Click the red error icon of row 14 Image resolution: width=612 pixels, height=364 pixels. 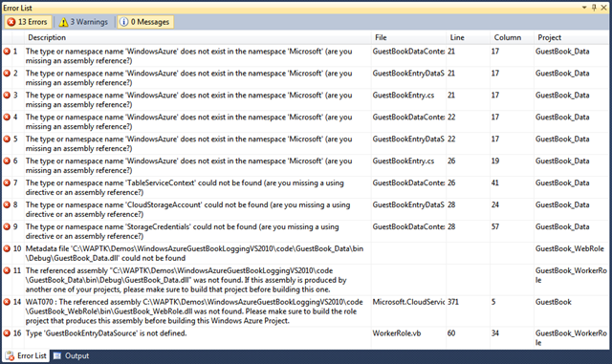point(7,302)
